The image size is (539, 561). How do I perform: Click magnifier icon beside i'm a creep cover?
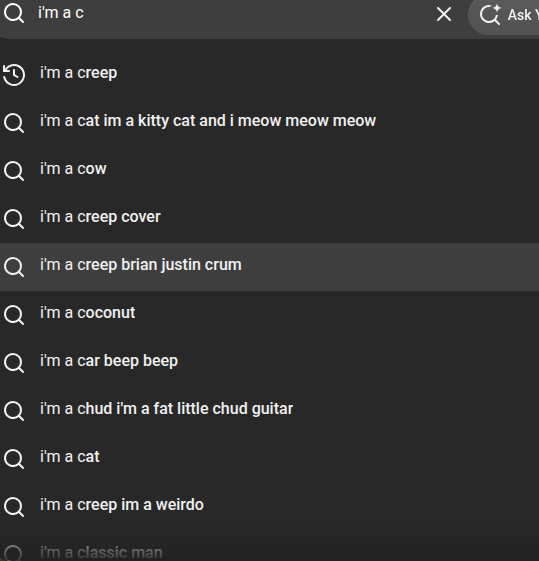click(x=14, y=218)
